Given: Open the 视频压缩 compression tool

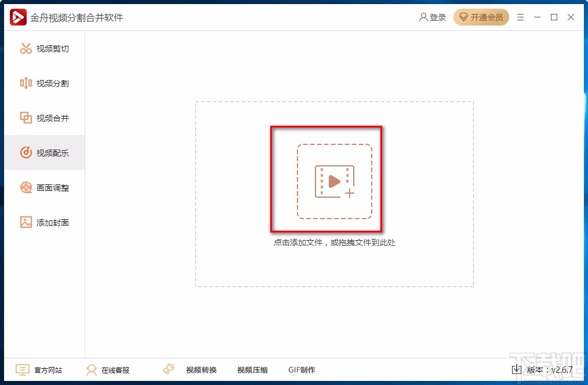Looking at the screenshot, I should [252, 369].
